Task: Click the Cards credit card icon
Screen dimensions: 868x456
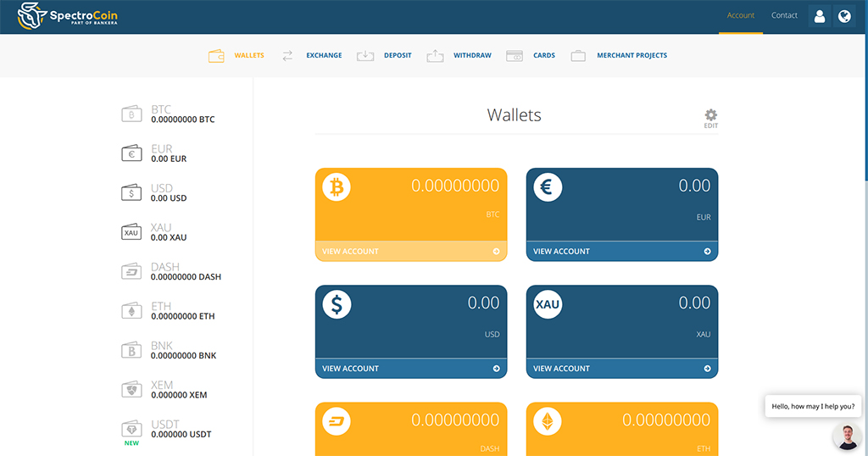Action: [515, 56]
